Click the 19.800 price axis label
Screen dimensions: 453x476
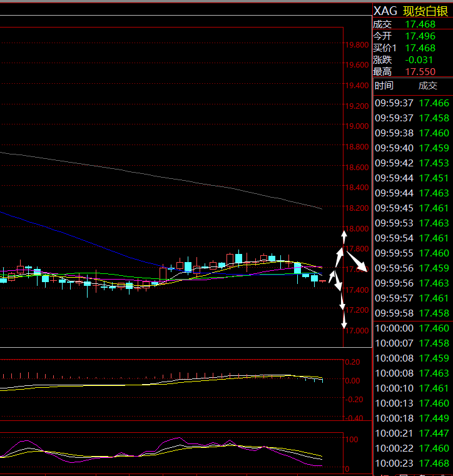pyautogui.click(x=359, y=45)
